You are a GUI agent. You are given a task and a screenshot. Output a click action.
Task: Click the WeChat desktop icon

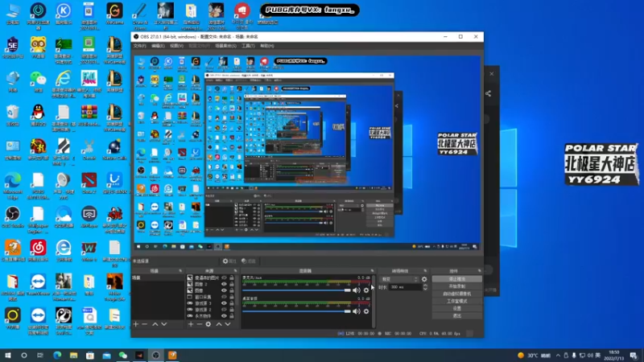click(x=38, y=81)
